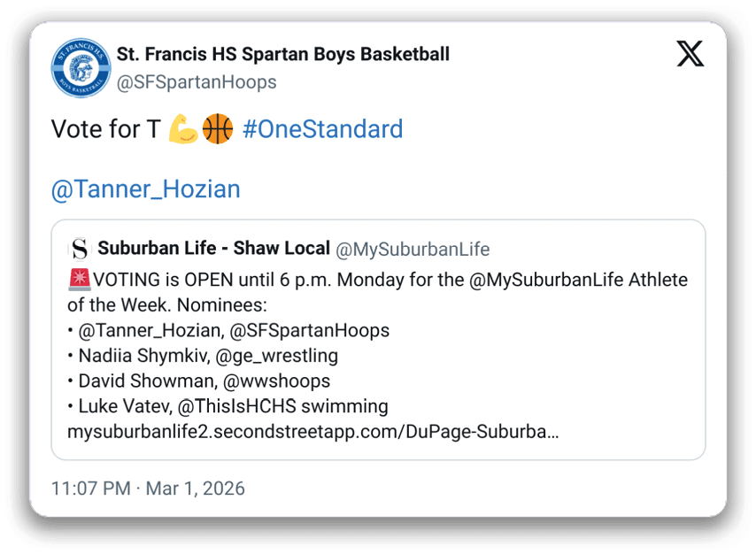756x554 pixels.
Task: Click St. Francis HS Spartan Boys Basketball name
Action: (x=283, y=54)
